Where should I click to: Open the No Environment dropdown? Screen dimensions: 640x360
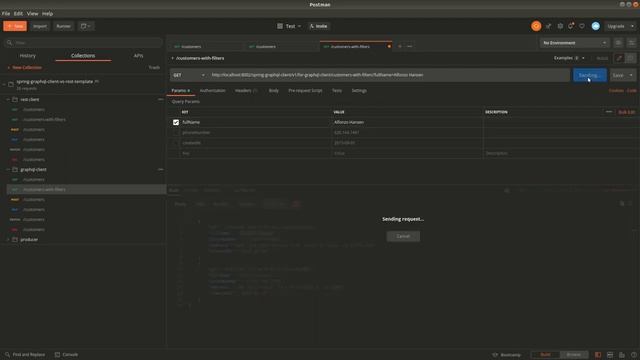pyautogui.click(x=574, y=43)
